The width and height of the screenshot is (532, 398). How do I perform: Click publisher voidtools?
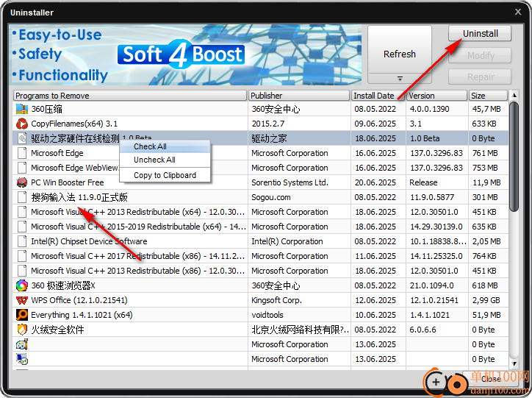(x=267, y=315)
